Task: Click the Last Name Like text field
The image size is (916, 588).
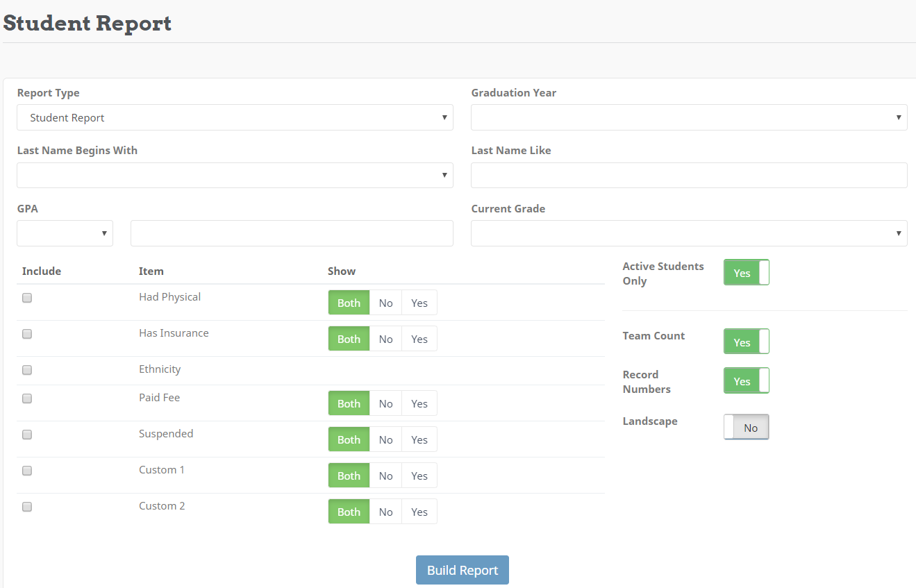Action: (688, 175)
